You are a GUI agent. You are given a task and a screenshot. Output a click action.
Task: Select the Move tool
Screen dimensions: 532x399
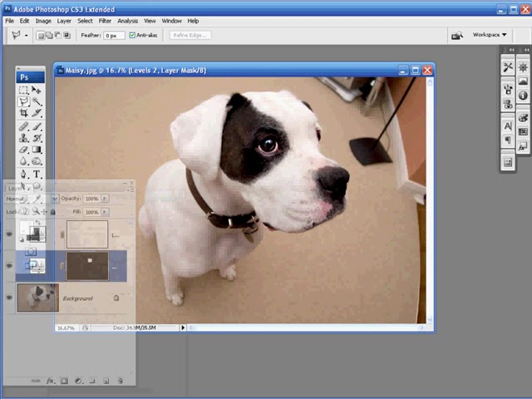37,90
